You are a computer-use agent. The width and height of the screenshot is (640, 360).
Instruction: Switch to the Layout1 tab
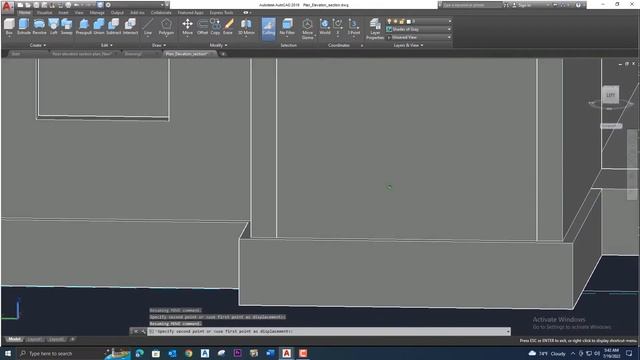pos(34,339)
